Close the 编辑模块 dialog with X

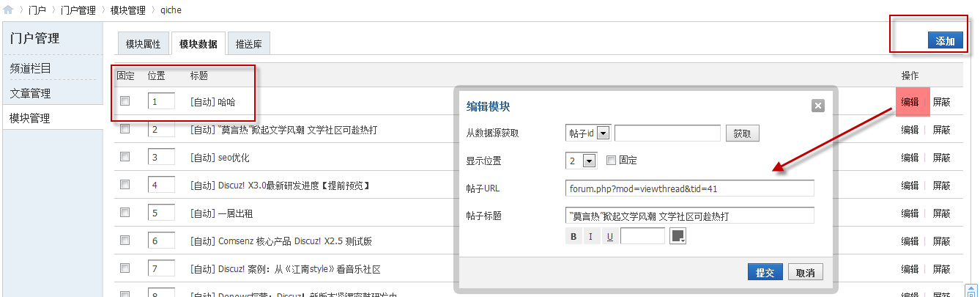click(x=818, y=106)
